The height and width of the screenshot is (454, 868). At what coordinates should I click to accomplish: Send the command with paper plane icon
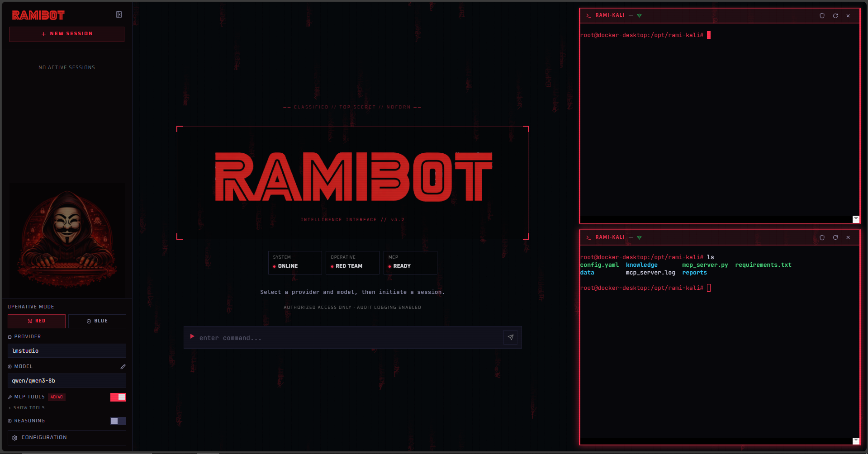(511, 337)
